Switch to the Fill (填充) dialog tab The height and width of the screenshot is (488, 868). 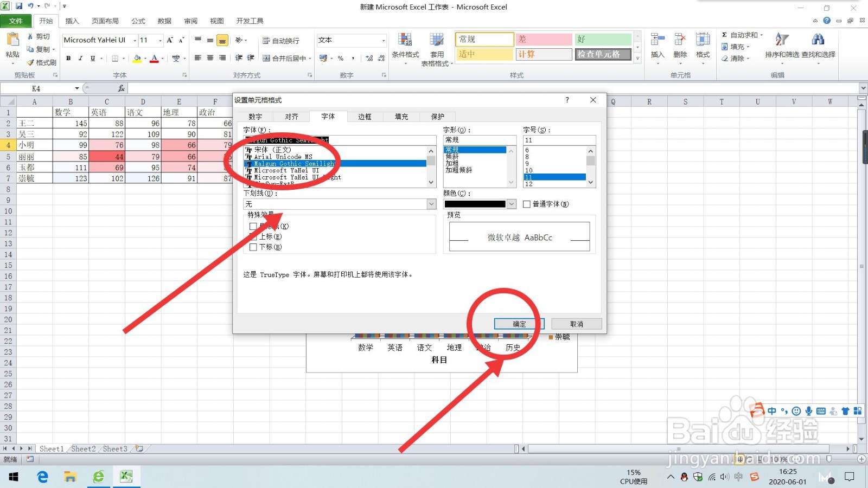tap(401, 117)
